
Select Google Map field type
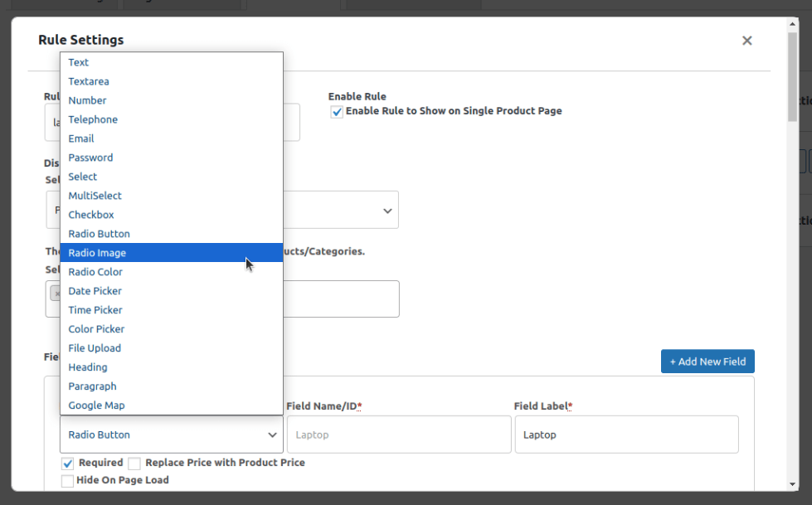96,405
